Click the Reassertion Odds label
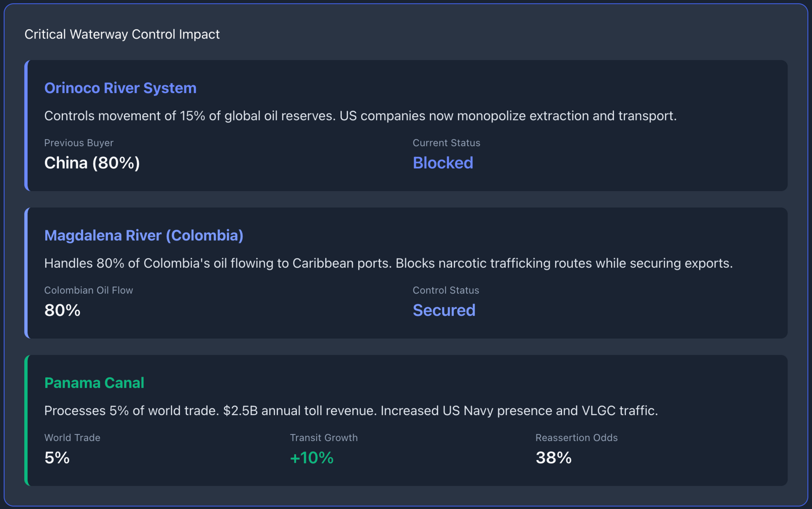 point(576,437)
